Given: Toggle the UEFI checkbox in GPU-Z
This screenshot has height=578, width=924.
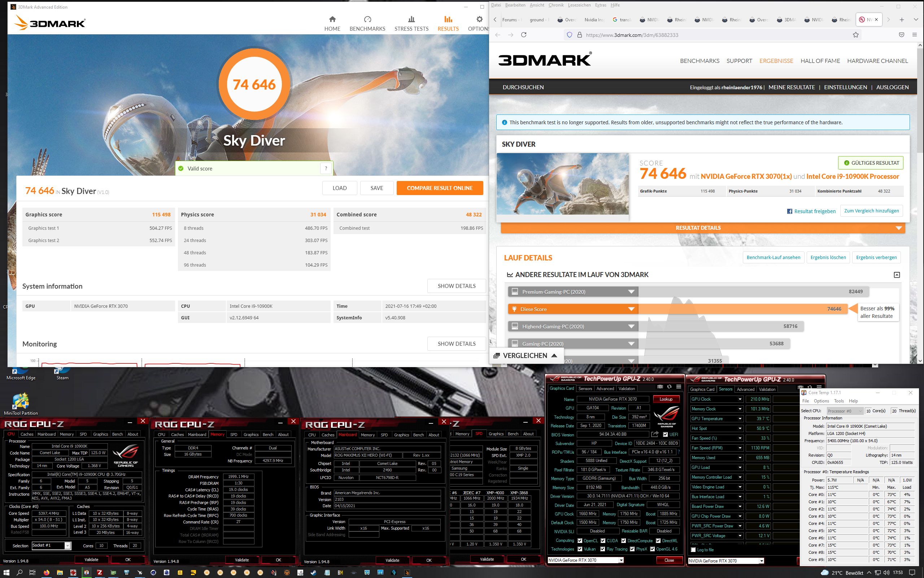Looking at the screenshot, I should point(666,434).
